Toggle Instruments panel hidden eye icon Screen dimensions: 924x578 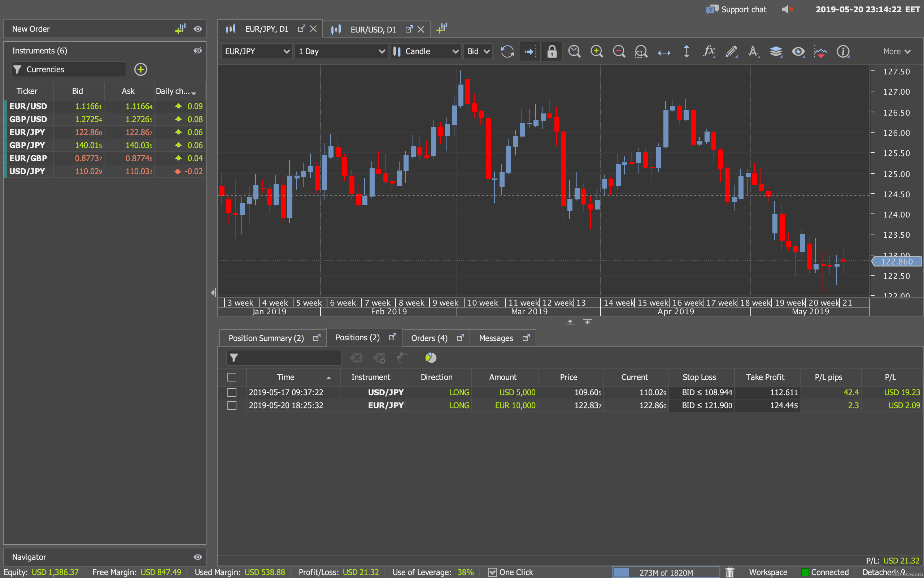point(197,51)
